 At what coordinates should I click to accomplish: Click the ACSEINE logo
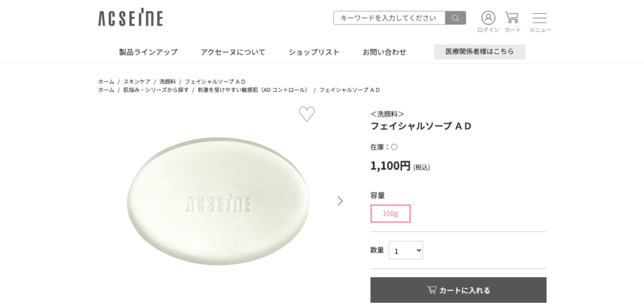tap(130, 18)
